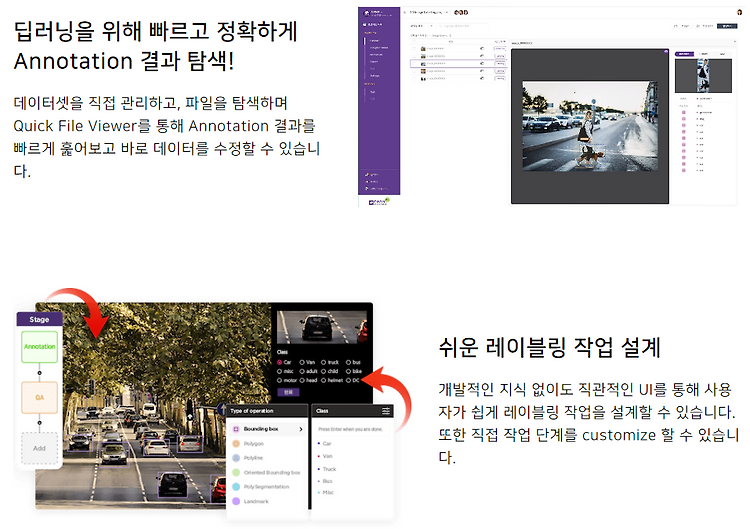
Task: Click the '쉬운 레이블링 작업 설계' heading
Action: (x=549, y=347)
